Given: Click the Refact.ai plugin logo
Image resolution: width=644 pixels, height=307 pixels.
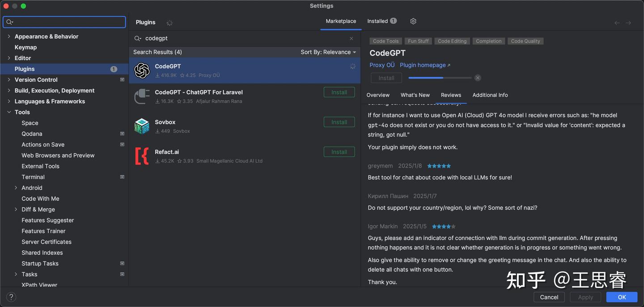Looking at the screenshot, I should pos(142,156).
